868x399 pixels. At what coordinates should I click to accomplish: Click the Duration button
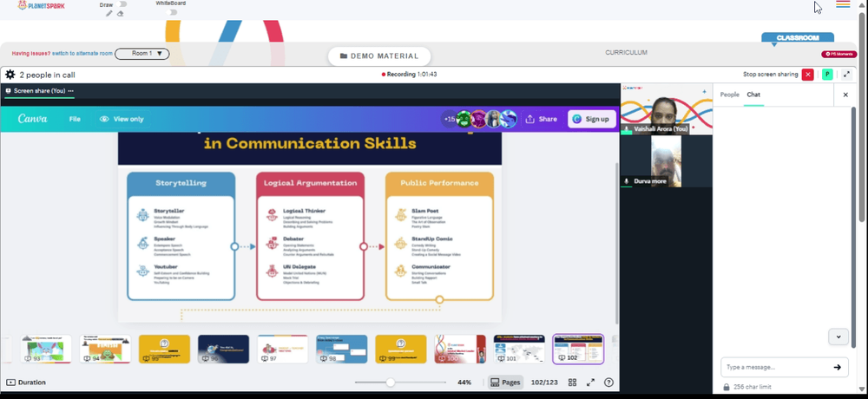click(x=27, y=383)
